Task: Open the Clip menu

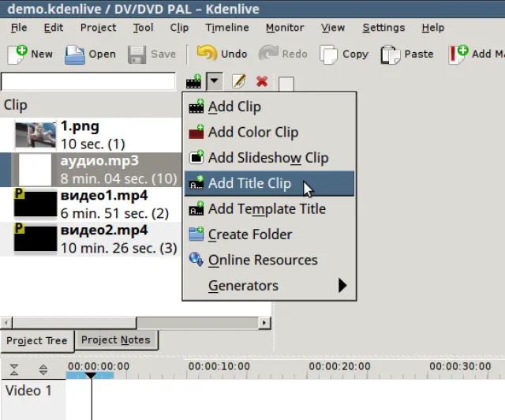Action: pyautogui.click(x=179, y=28)
